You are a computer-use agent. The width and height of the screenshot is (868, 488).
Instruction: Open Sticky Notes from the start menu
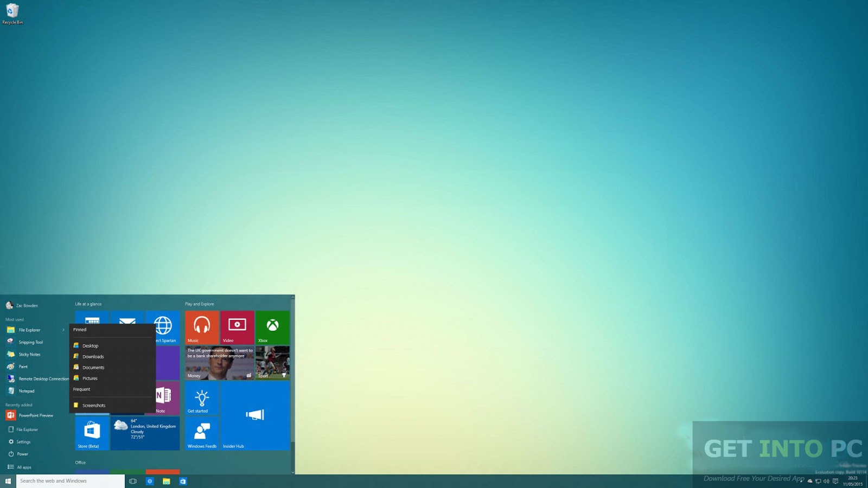30,354
